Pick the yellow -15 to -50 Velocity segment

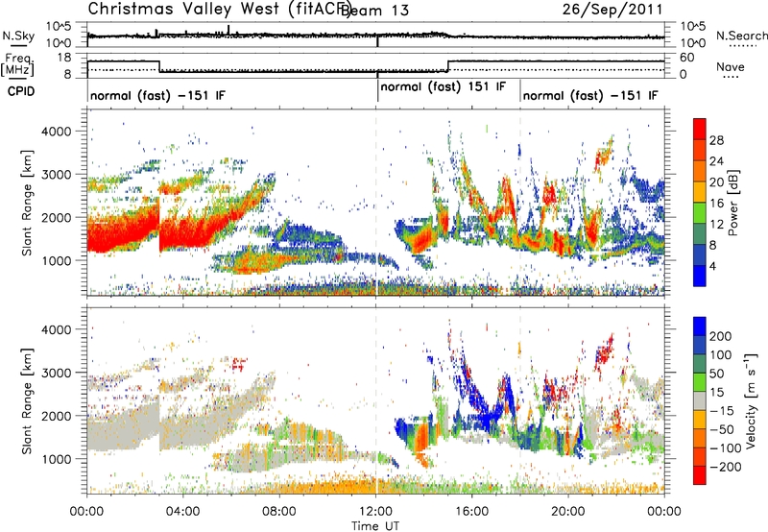pyautogui.click(x=700, y=420)
